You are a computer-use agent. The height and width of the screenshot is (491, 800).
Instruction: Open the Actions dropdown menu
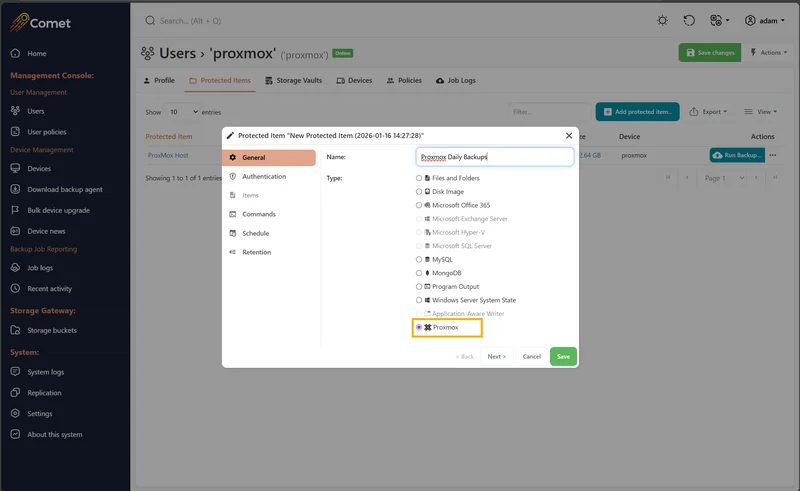(x=770, y=53)
